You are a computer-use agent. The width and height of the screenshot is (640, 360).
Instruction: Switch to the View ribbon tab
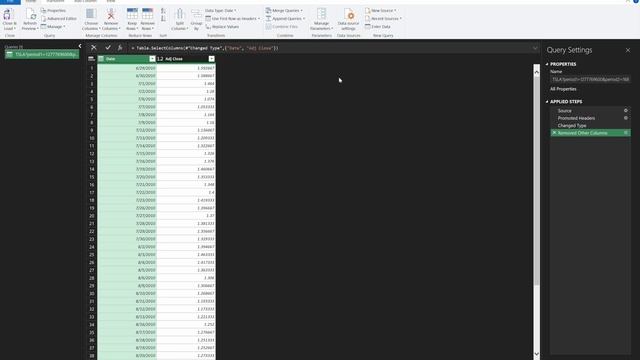point(111,2)
